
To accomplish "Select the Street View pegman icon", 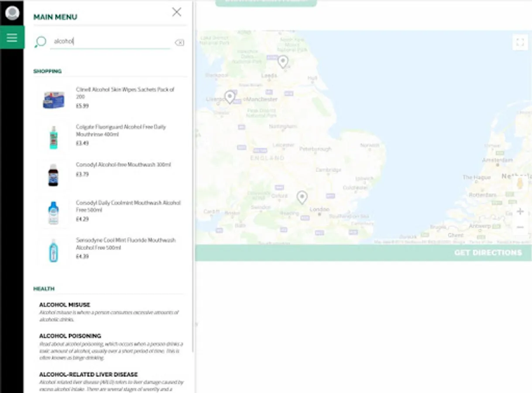I will pos(519,183).
